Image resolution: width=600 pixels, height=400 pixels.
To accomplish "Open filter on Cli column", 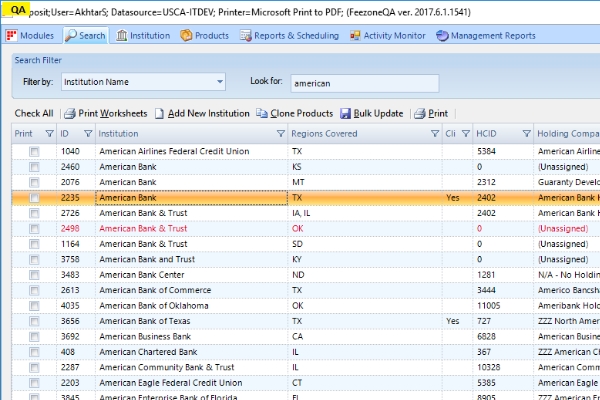I will point(466,134).
